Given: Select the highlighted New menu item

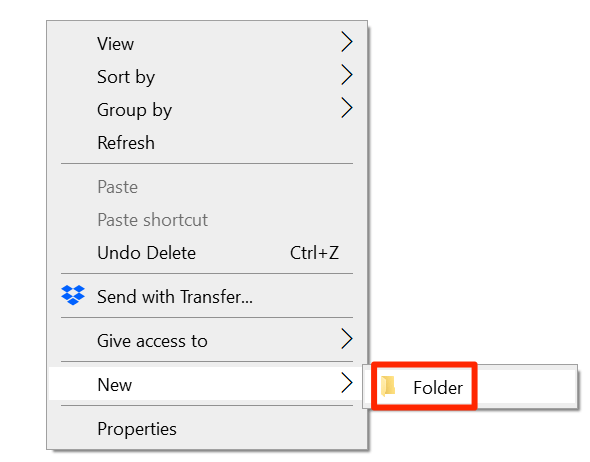Looking at the screenshot, I should 207,384.
